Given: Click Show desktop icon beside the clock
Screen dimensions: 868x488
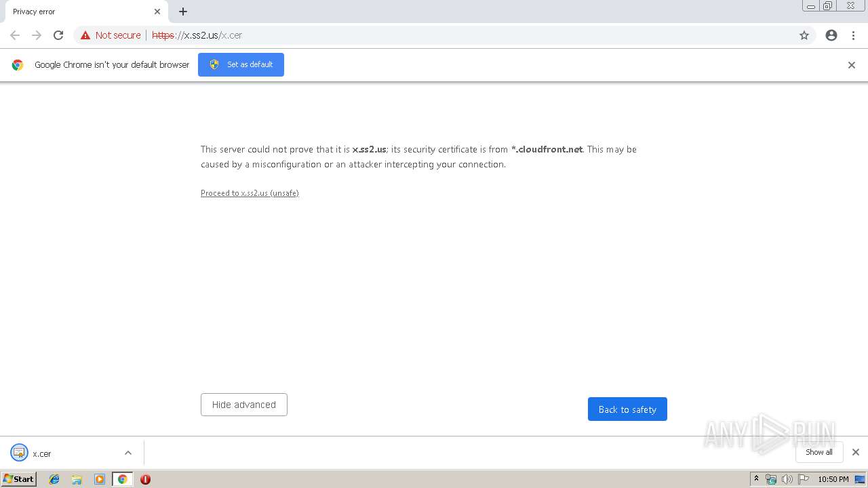Looking at the screenshot, I should pyautogui.click(x=860, y=479).
